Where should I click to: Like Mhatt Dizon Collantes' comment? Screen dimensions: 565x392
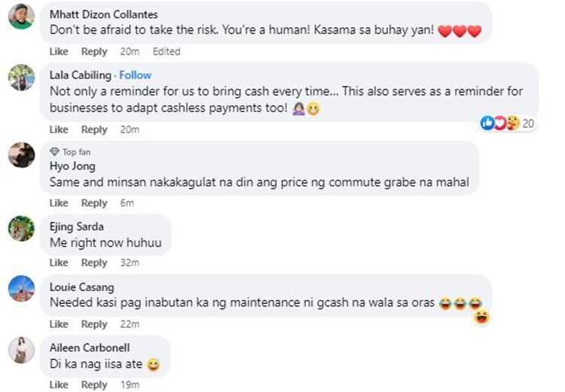[x=59, y=51]
